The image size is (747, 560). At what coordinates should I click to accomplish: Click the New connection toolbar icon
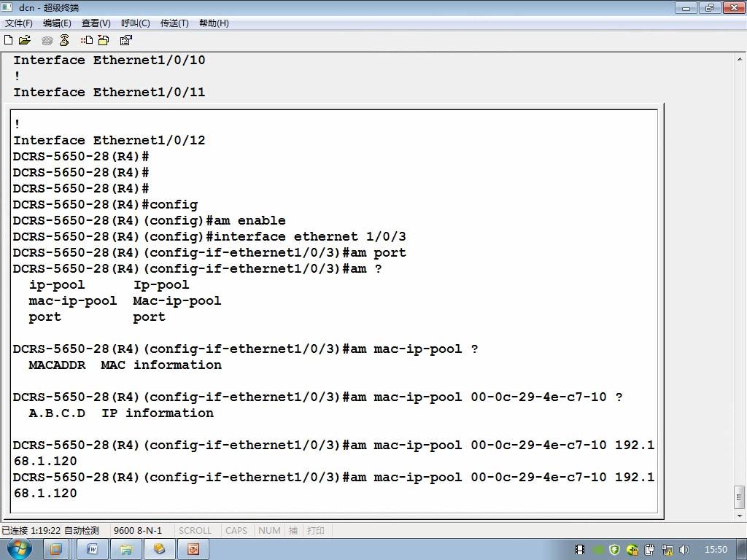coord(8,40)
